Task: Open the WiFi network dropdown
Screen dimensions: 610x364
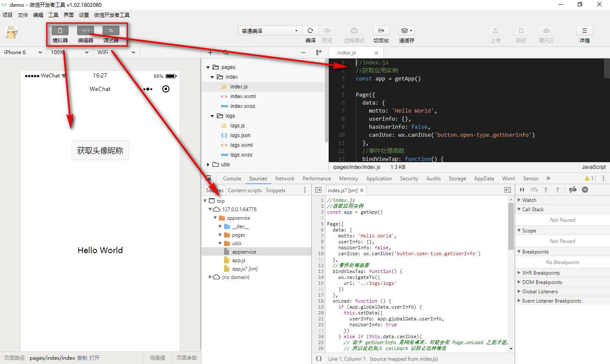Action: click(116, 52)
